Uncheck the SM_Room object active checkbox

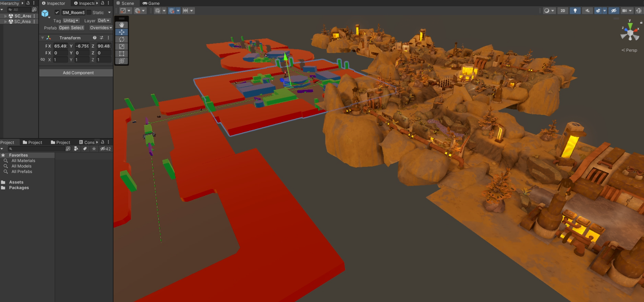(57, 12)
